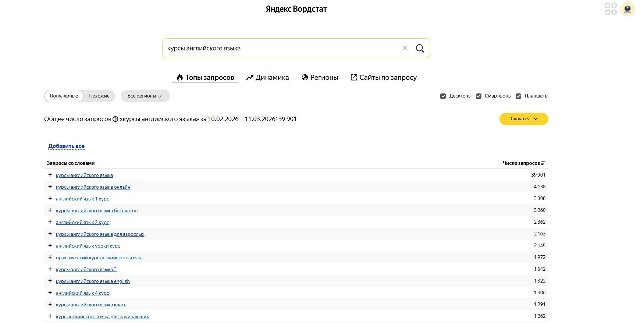Viewport: 644px width, 323px height.
Task: Open the Yandex services grid icon
Action: [611, 9]
